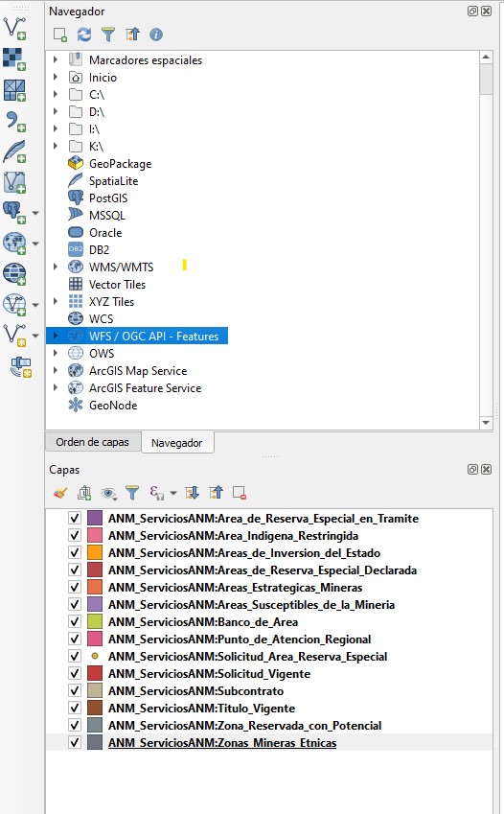Click the Add WFS Layer icon in the sidebar

(14, 304)
